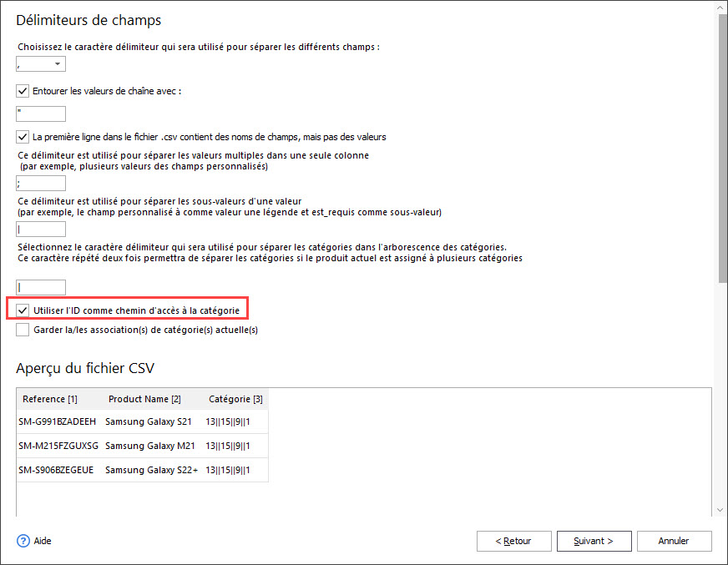Click the 'Annuler' button
The height and width of the screenshot is (565, 728).
pos(674,541)
